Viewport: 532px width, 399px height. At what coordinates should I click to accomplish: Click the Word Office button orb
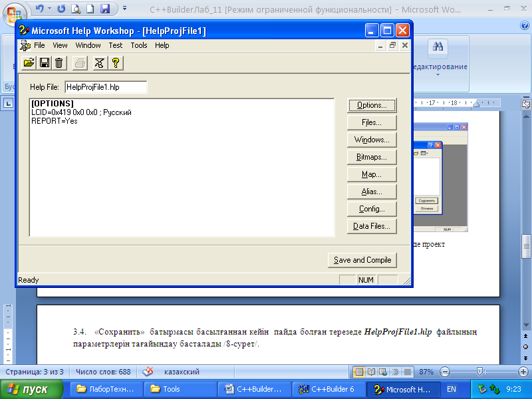tap(14, 13)
